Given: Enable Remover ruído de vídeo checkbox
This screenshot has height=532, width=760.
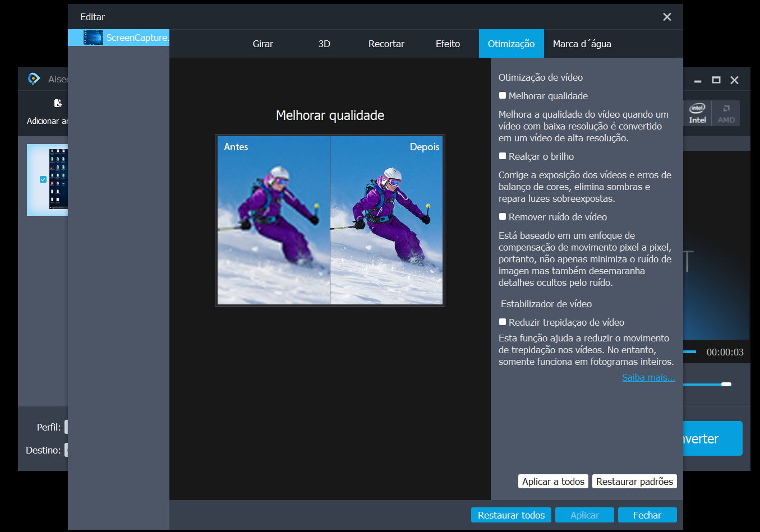Looking at the screenshot, I should click(503, 217).
